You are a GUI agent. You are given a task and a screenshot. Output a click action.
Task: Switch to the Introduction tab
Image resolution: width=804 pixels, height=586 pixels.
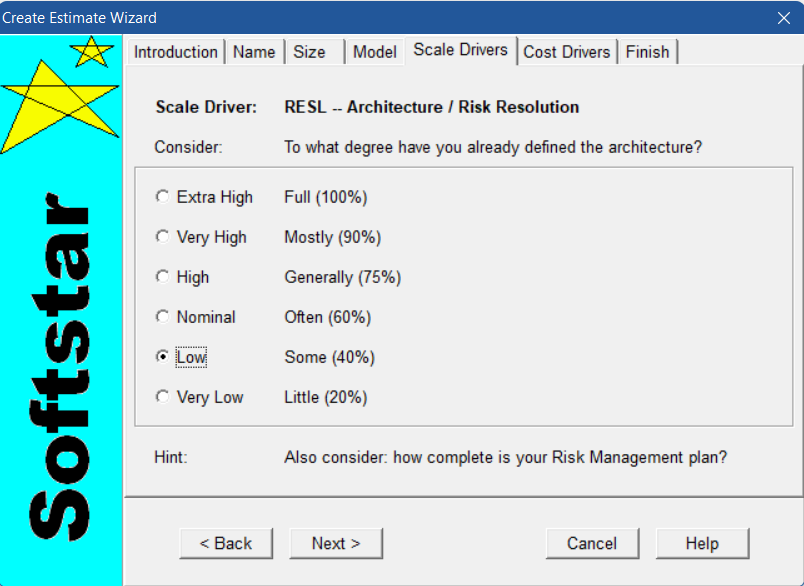[176, 52]
